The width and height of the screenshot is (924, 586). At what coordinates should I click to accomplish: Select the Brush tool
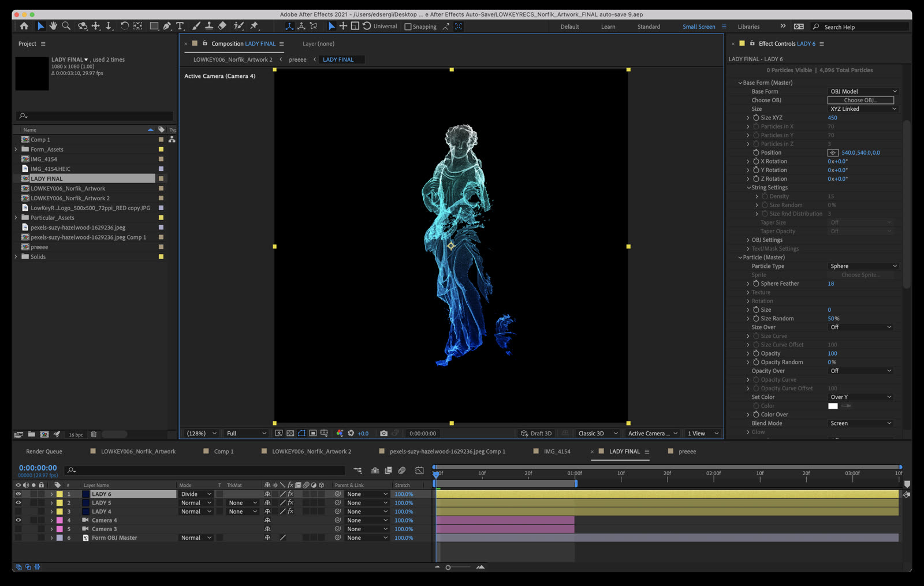pyautogui.click(x=196, y=26)
